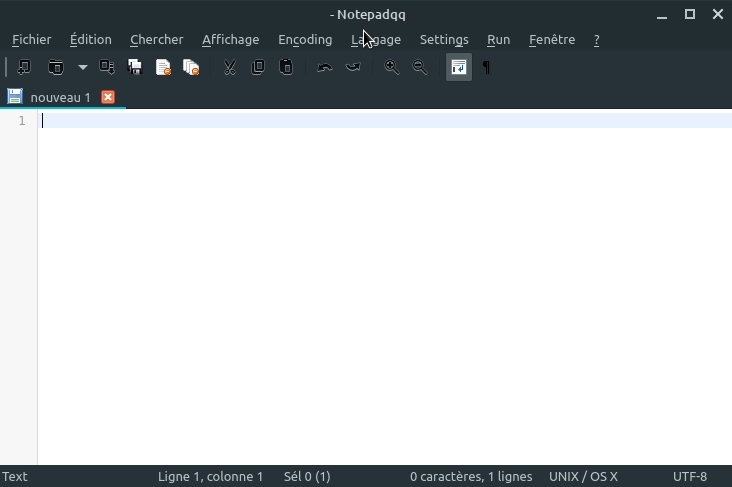The image size is (732, 487).
Task: Click 0 caractères, 1 lignes status text
Action: coord(471,477)
